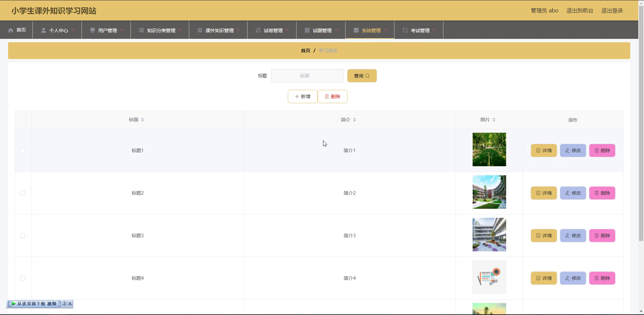Check the box for the 标题3 row
Viewport: 644px width, 315px height.
coord(23,236)
